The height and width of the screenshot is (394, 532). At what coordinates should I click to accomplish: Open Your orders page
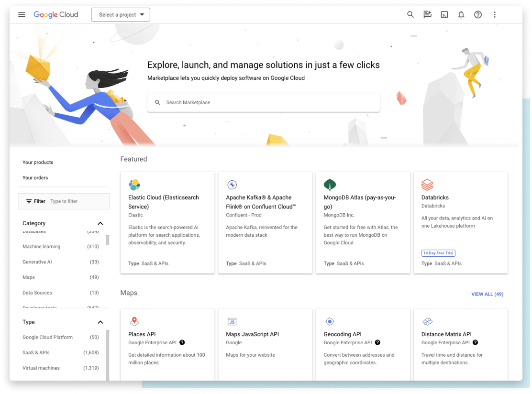[35, 178]
